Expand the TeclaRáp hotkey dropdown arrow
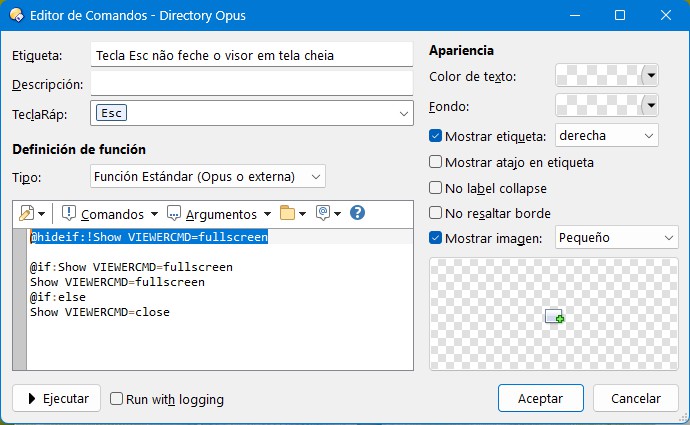The height and width of the screenshot is (425, 690). (x=404, y=114)
